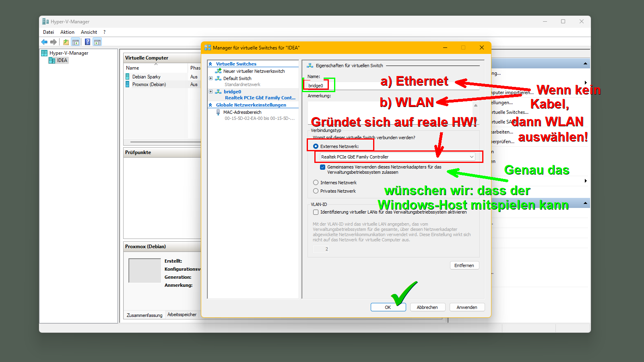Click the up-one-level folder toolbar icon
Screen dimensions: 644x362
(x=66, y=42)
